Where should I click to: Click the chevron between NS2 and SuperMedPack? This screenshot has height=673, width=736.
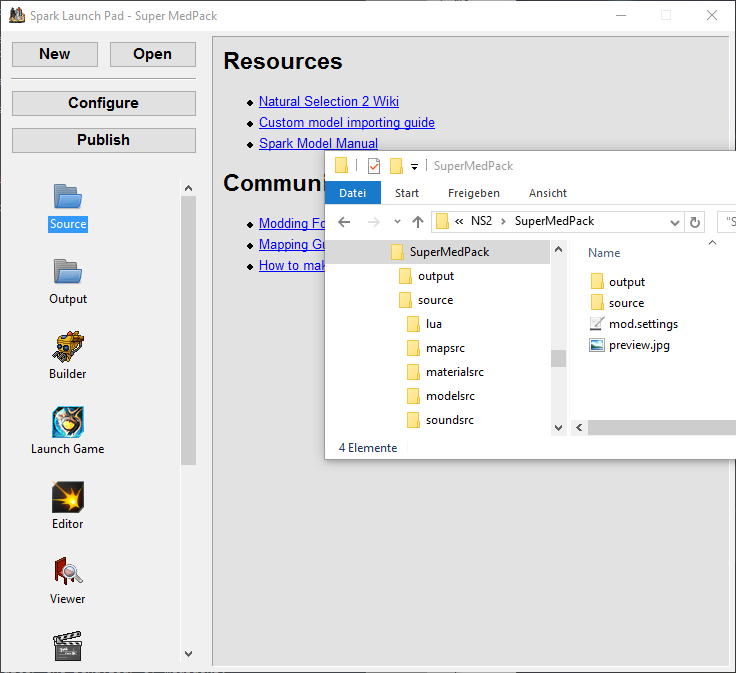[x=503, y=221]
